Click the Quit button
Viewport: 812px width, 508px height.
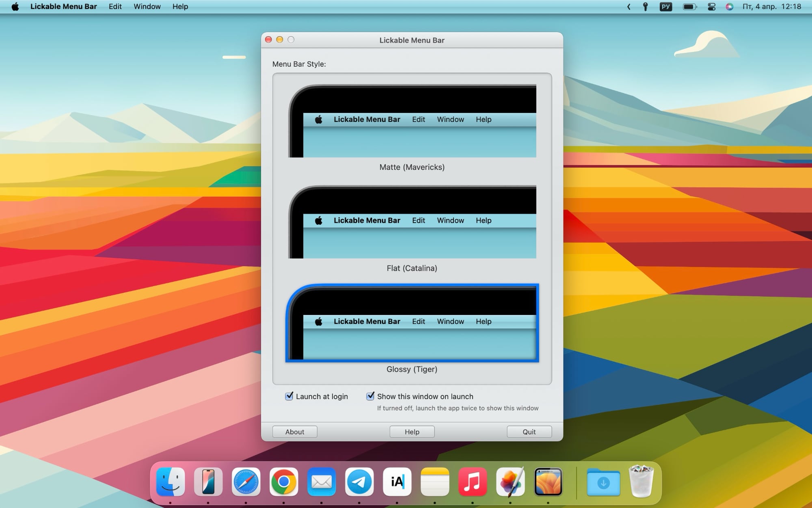[529, 432]
